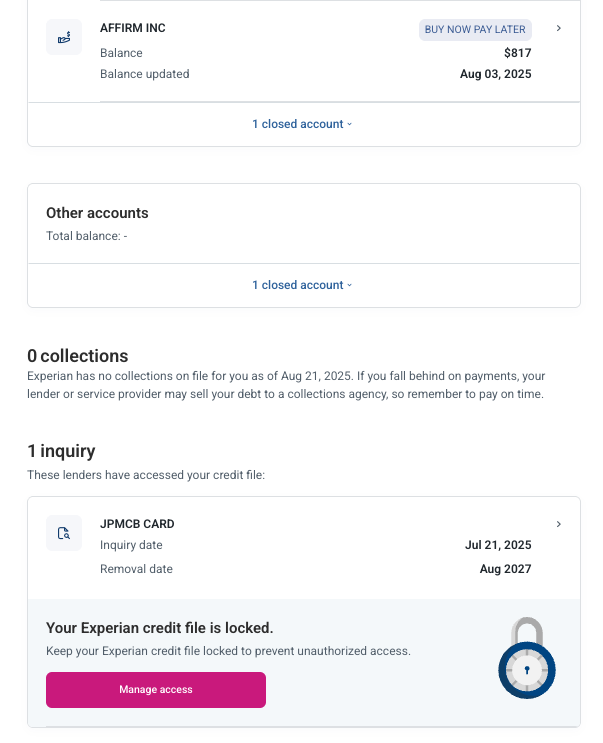The width and height of the screenshot is (603, 743).
Task: Open Affirm Inc details via right chevron
Action: click(x=558, y=28)
